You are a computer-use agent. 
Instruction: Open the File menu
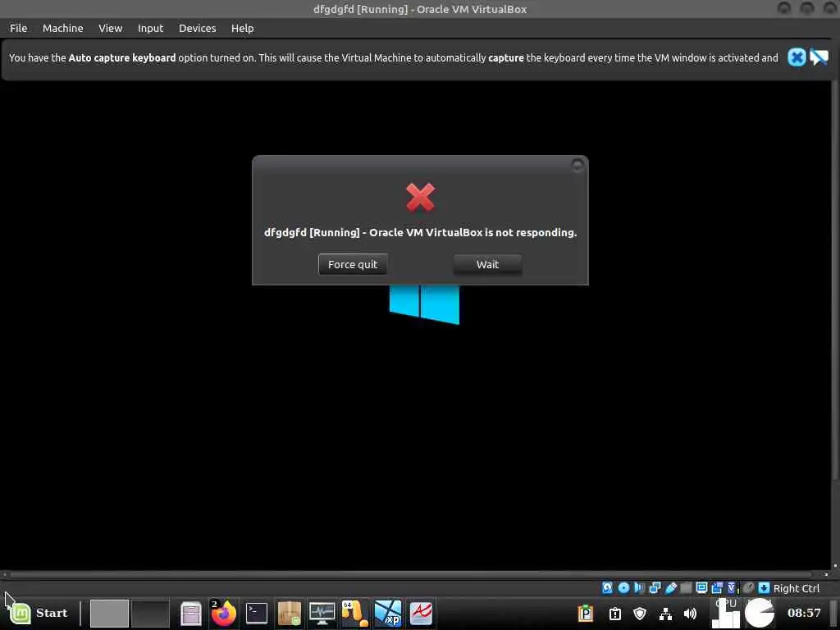tap(18, 29)
